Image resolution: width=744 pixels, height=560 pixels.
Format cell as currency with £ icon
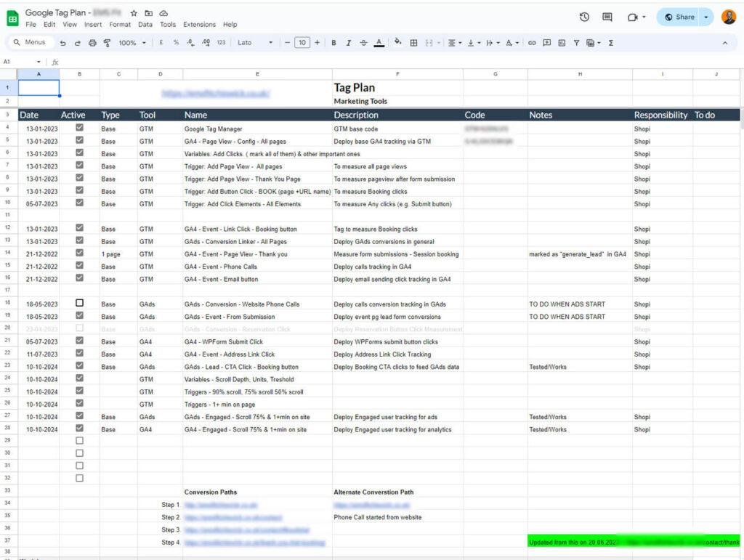161,43
